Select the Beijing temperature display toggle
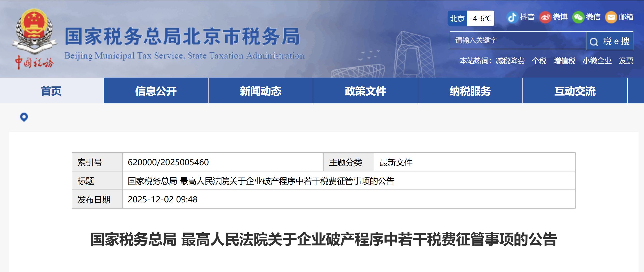Image resolution: width=644 pixels, height=272 pixels. pos(481,18)
